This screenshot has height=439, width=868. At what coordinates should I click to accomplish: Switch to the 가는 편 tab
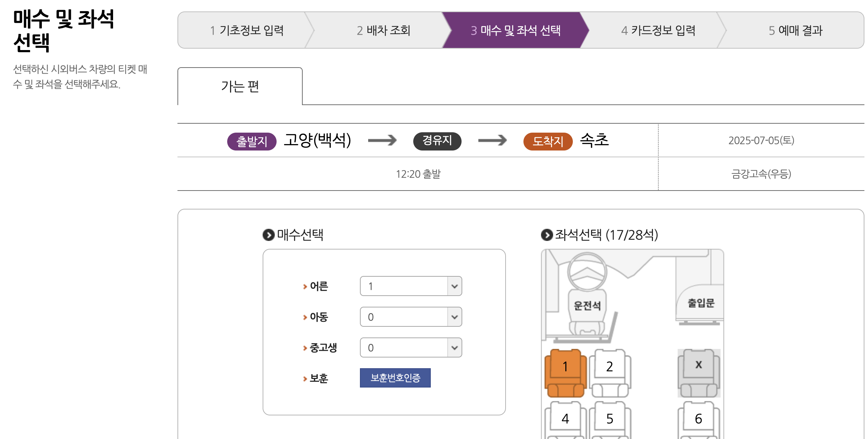coord(240,86)
